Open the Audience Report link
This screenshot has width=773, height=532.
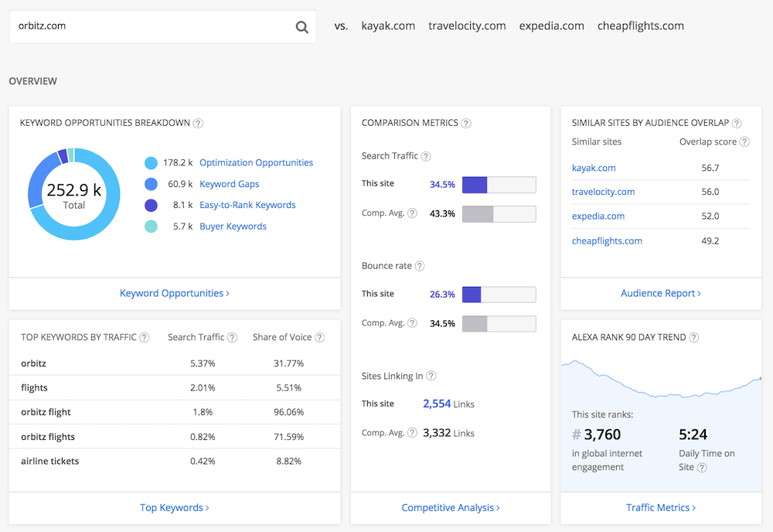tap(660, 294)
